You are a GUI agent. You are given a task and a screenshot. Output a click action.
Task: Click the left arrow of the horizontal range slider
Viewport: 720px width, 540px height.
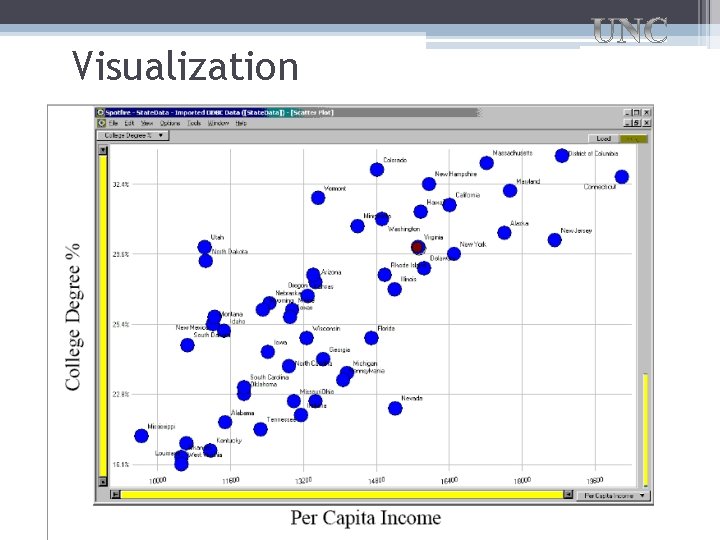[x=116, y=495]
